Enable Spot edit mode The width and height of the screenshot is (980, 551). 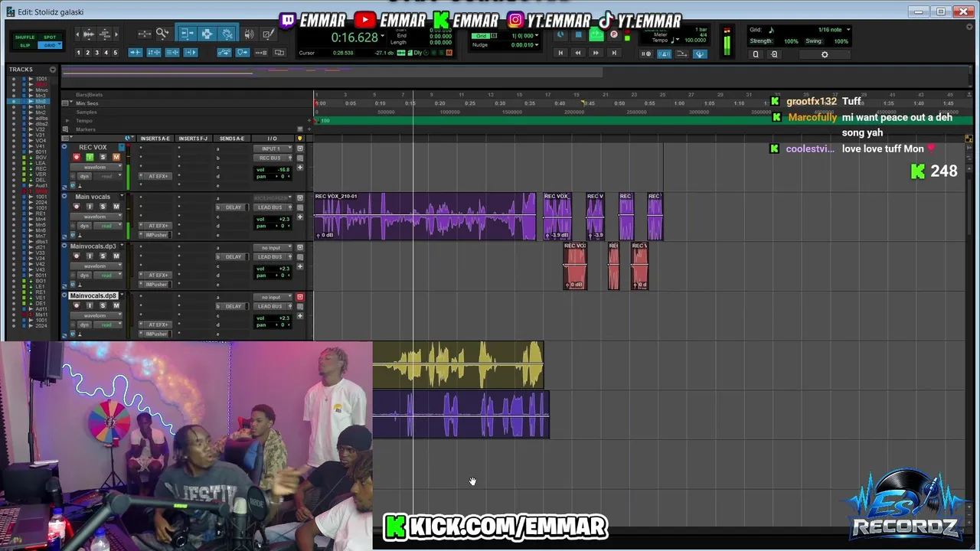50,37
